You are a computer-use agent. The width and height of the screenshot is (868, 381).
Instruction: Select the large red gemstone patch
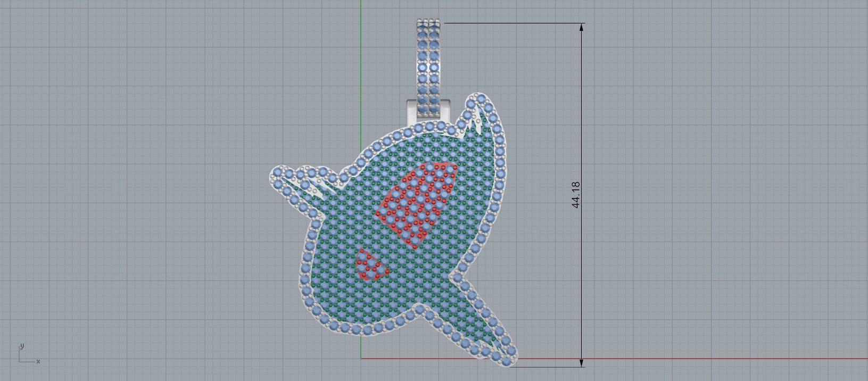417,205
